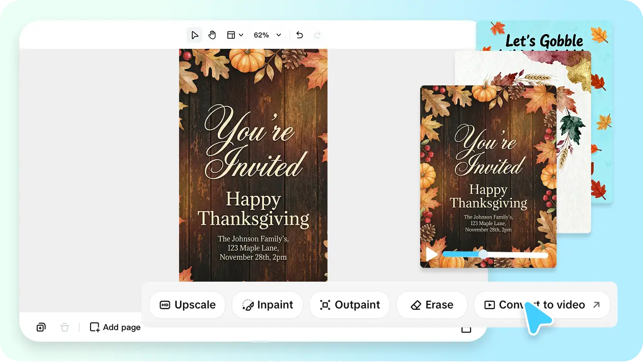Select the pointer tool in the toolbar

click(195, 35)
